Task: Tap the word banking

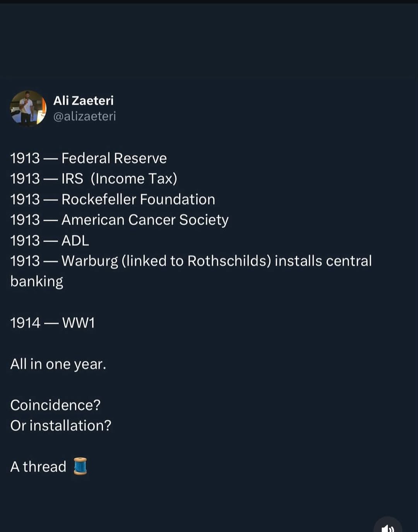Action: pos(37,281)
